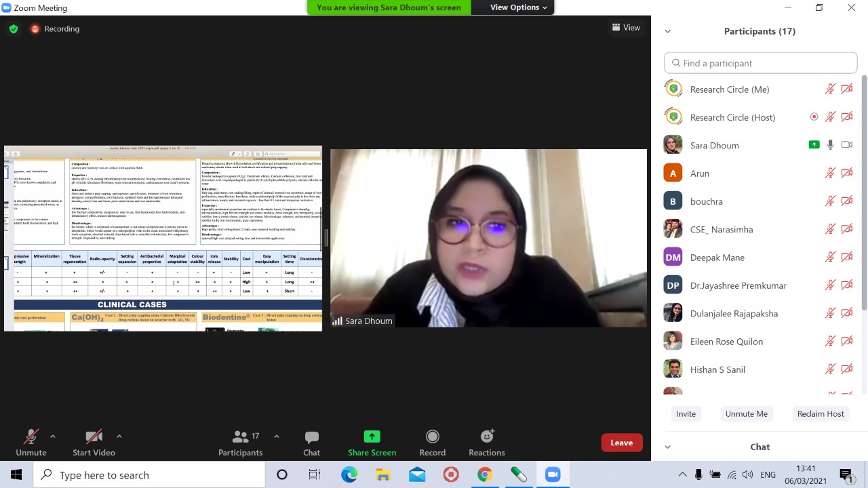
Task: Open Google Chrome in the taskbar
Action: [484, 475]
